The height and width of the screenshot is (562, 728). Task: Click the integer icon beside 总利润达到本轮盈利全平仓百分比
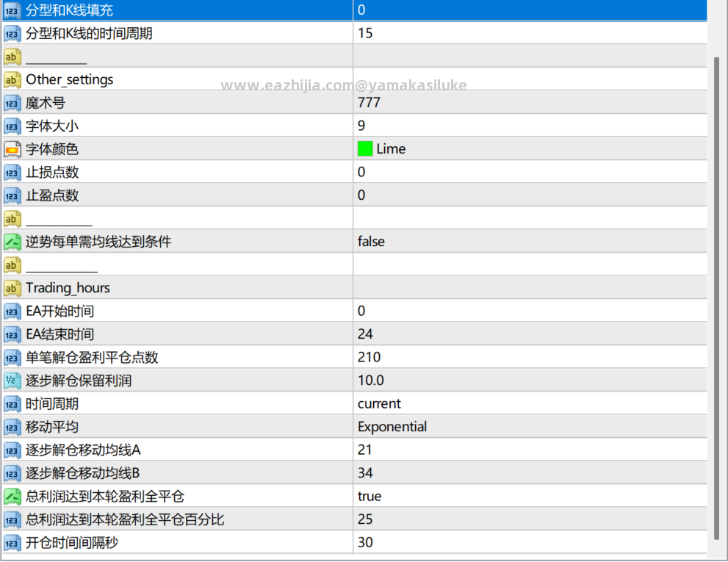(x=12, y=519)
